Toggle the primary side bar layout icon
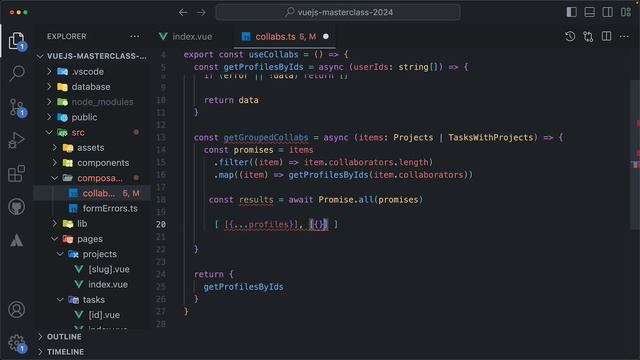The width and height of the screenshot is (640, 360). 571,12
